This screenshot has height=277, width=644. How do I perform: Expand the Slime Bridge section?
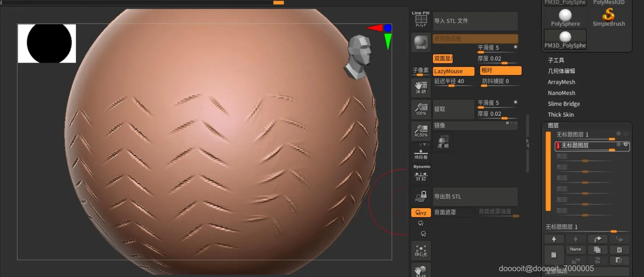coord(564,104)
